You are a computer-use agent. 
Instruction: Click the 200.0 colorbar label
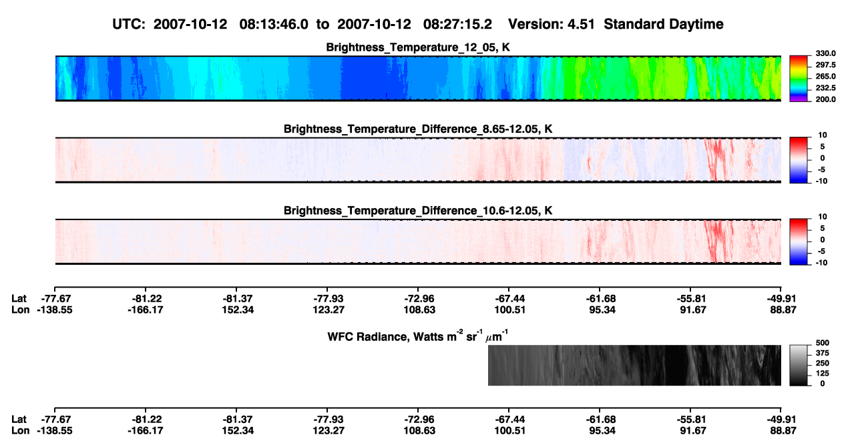coord(825,99)
